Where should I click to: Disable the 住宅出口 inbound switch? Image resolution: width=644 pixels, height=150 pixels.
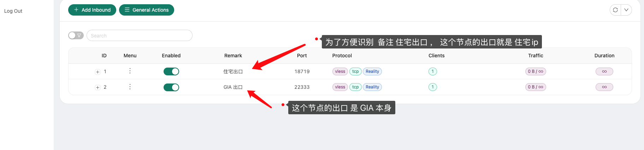(x=171, y=71)
